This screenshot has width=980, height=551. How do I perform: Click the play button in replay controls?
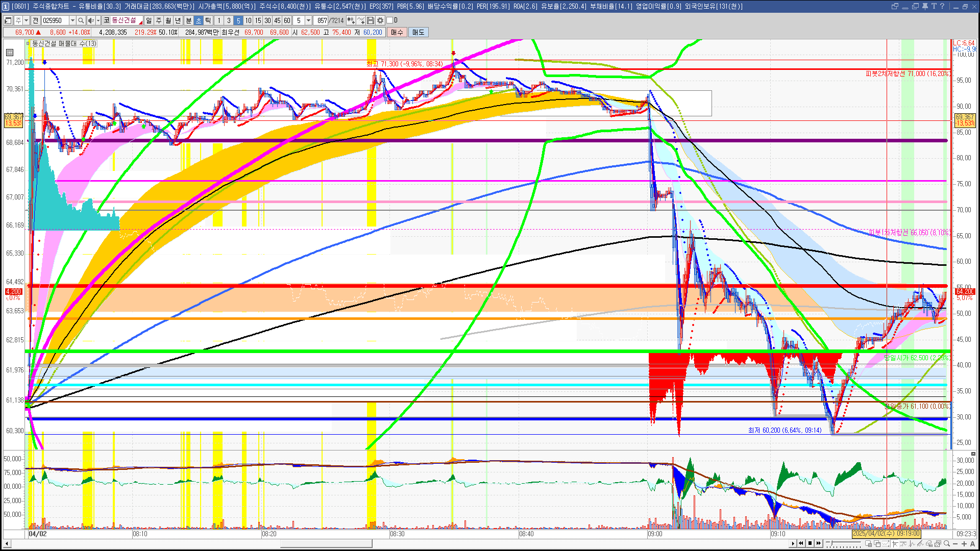(793, 543)
